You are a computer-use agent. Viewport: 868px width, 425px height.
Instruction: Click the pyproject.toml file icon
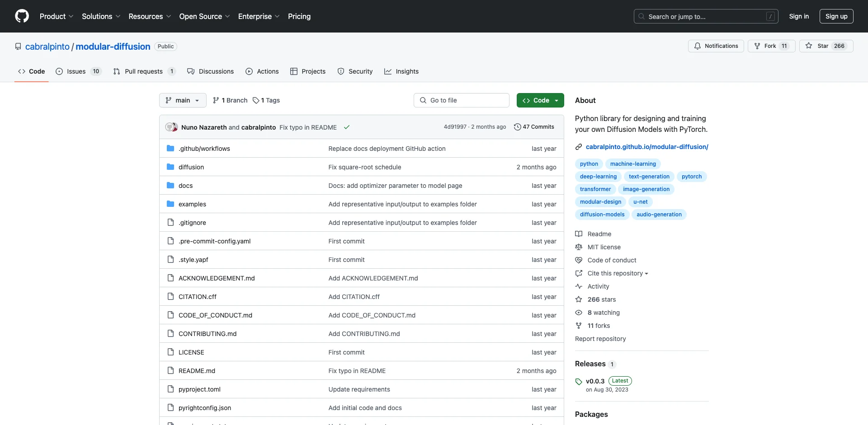coord(170,389)
